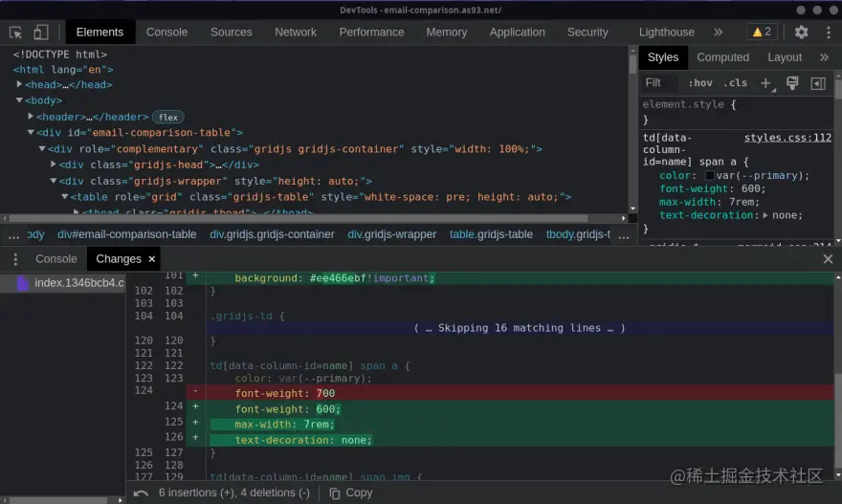
Task: Expand the gridjs-head div node
Action: click(x=54, y=164)
